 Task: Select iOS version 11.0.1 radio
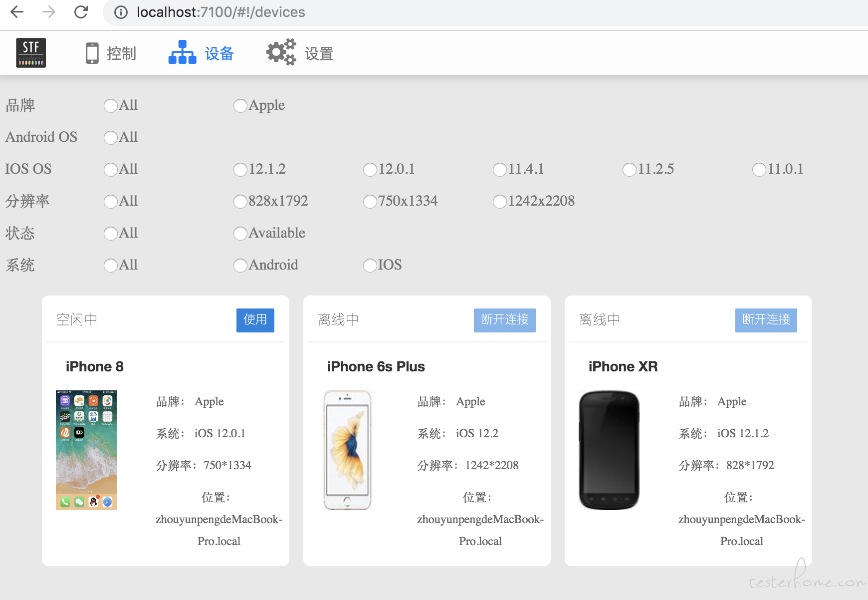(759, 170)
